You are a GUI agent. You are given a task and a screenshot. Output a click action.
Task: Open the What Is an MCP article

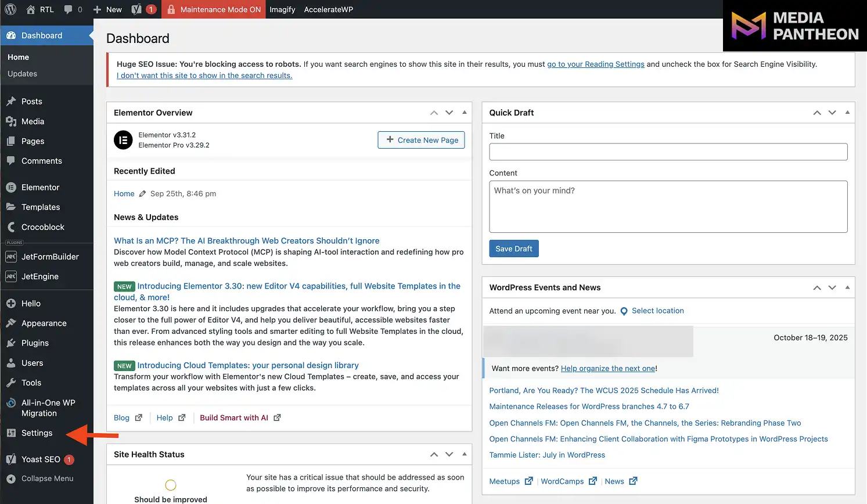pos(247,240)
